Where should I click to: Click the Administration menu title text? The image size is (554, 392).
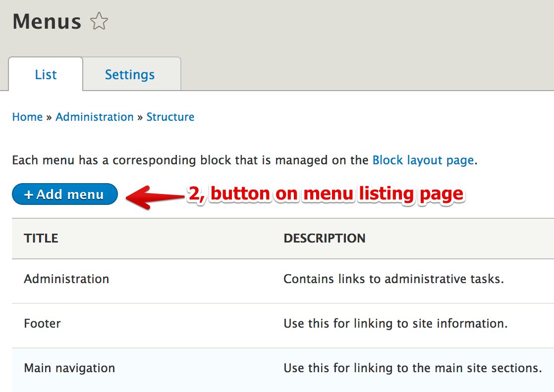pyautogui.click(x=66, y=279)
